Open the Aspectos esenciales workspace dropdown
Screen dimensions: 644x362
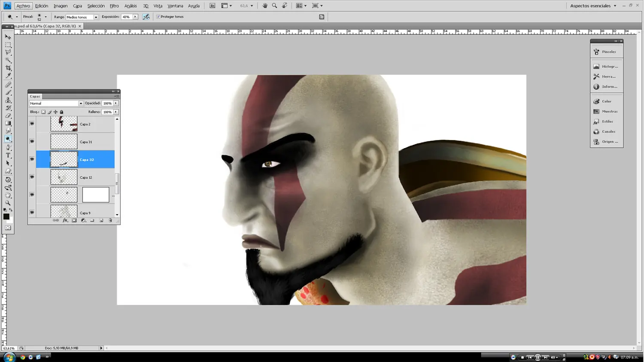593,6
